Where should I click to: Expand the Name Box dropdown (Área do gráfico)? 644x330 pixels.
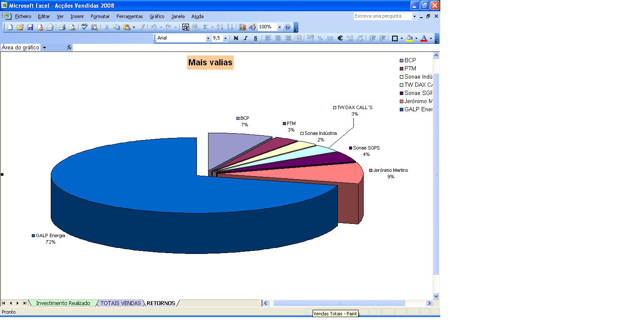click(44, 48)
